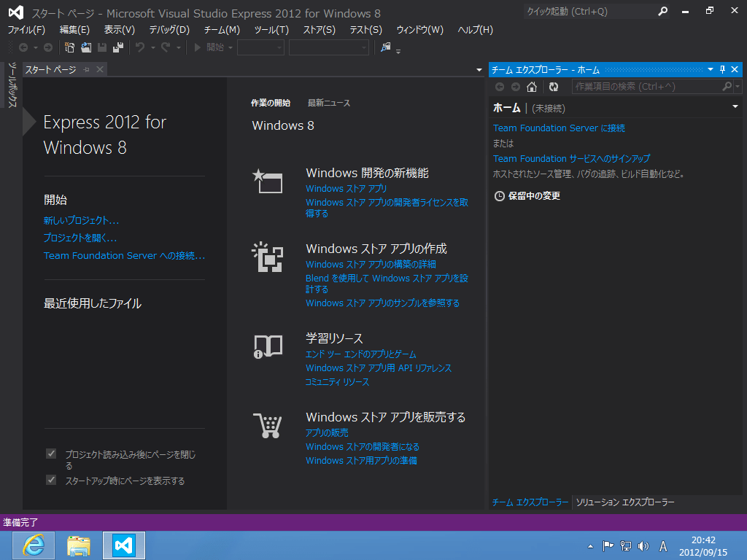Click the 開始 debug start button
Screen dimensions: 747x560
209,47
